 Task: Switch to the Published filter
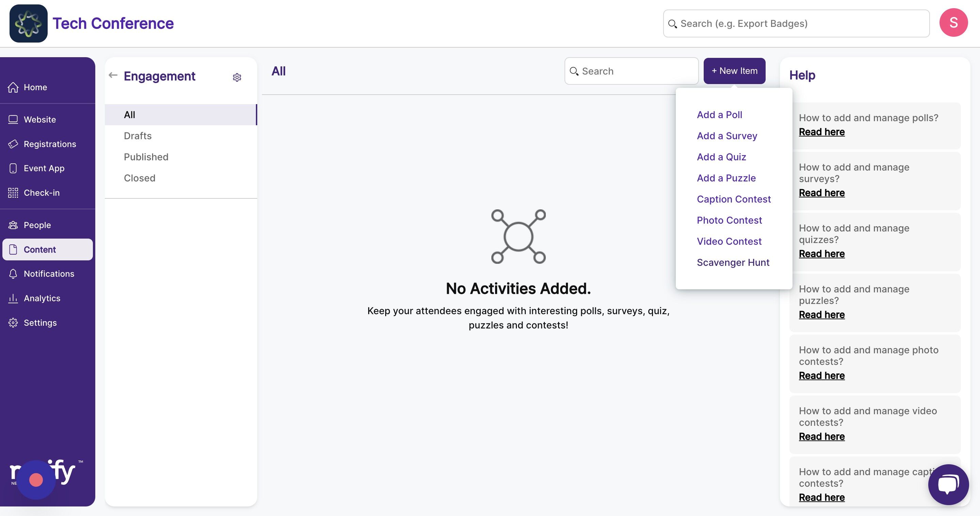click(146, 157)
